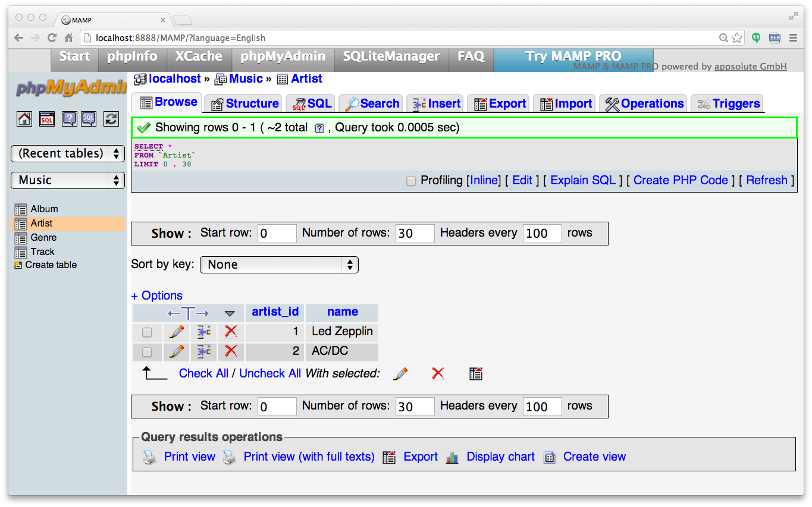Click the Inline edit link
Image resolution: width=812 pixels, height=507 pixels.
(484, 180)
